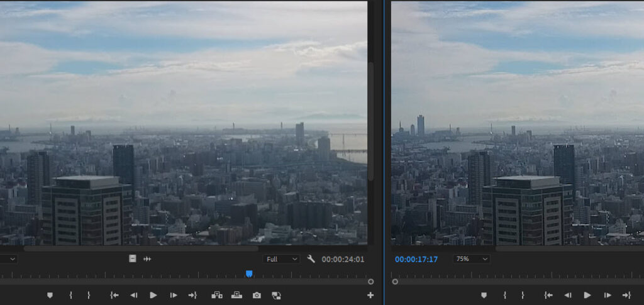Click the zoom scroll handle below the left ruler
Viewport: 644px width, 305px height.
[x=370, y=282]
